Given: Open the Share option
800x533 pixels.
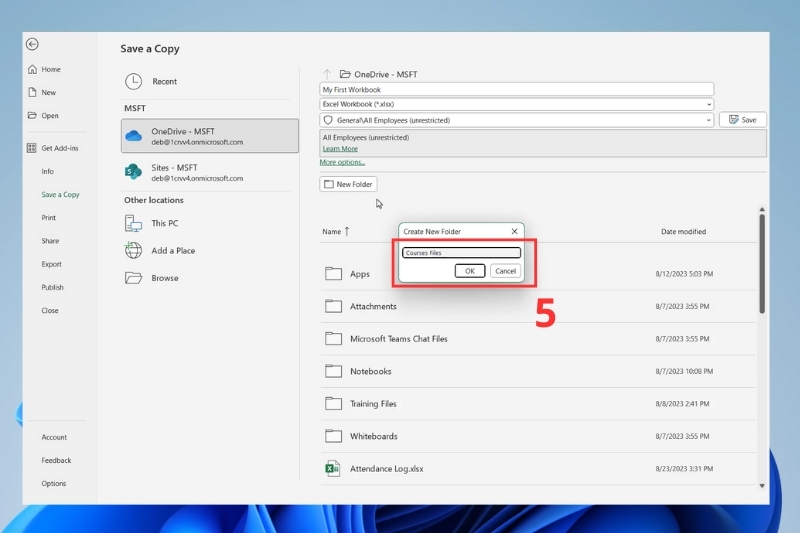Looking at the screenshot, I should tap(50, 241).
